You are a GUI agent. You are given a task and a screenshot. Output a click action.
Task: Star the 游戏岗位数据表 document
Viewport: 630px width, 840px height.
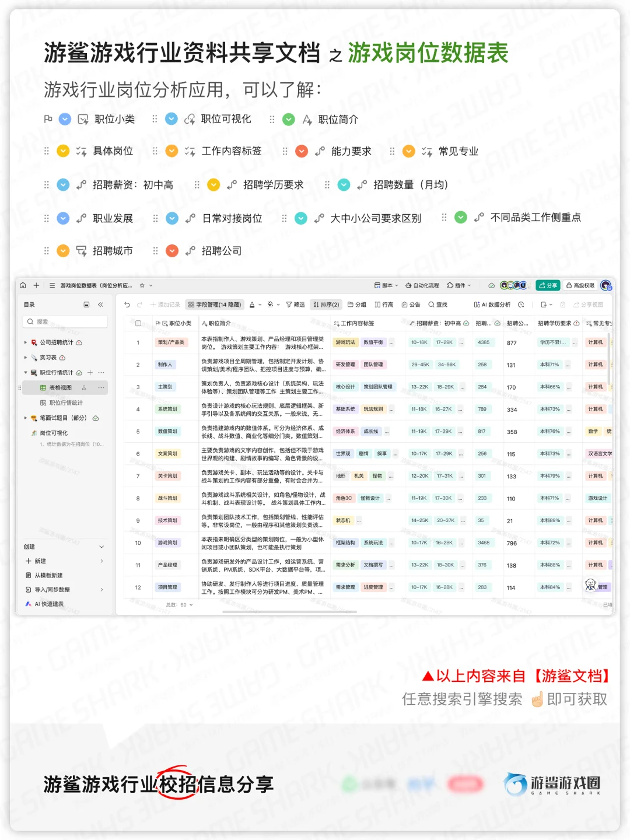click(x=141, y=285)
